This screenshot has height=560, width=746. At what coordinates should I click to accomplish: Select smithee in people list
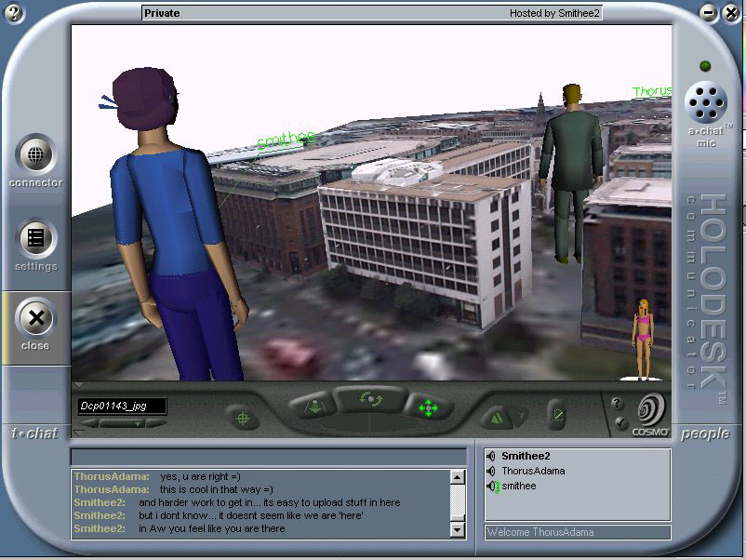[519, 487]
